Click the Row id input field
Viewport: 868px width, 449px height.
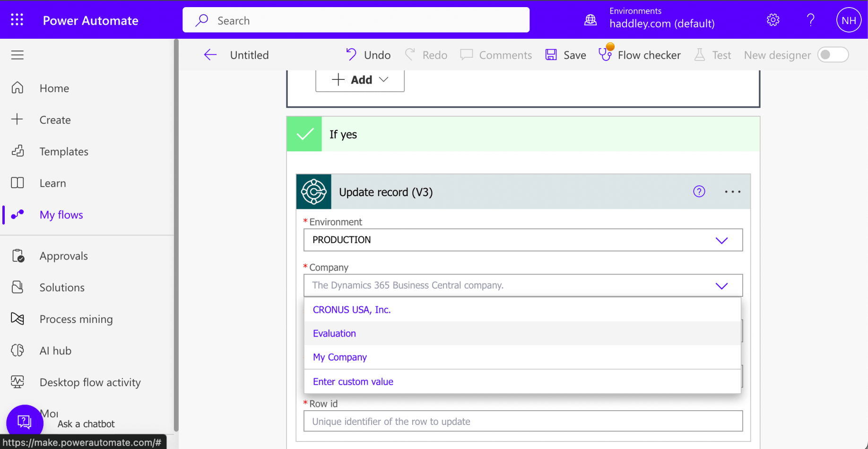click(x=523, y=421)
